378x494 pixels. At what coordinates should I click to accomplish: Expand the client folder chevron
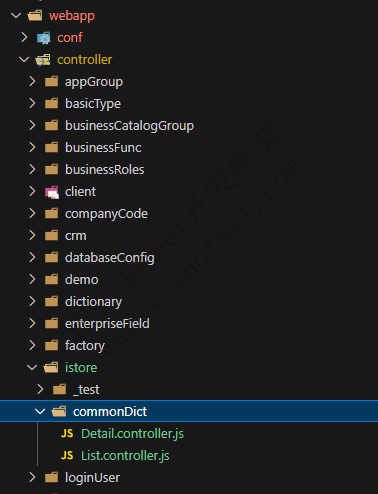(32, 191)
